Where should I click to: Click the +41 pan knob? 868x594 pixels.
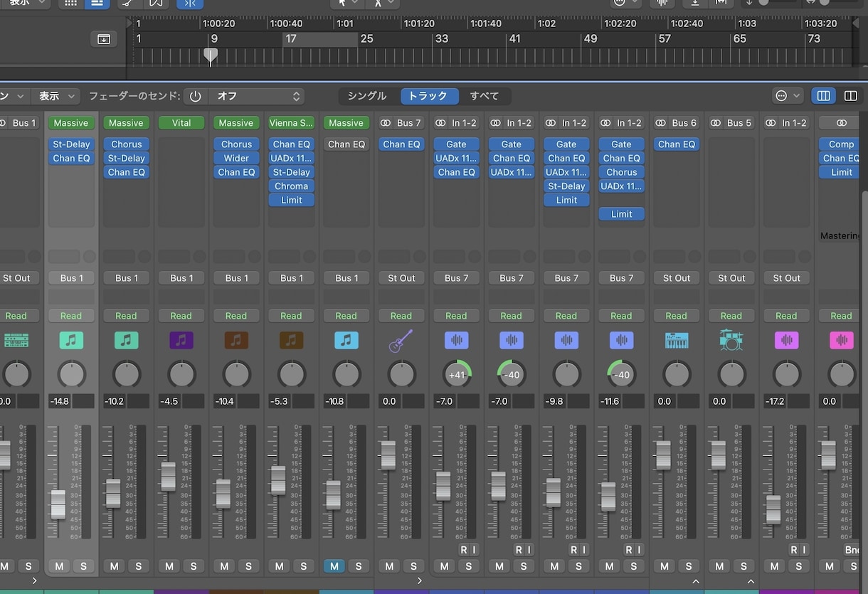click(x=456, y=374)
